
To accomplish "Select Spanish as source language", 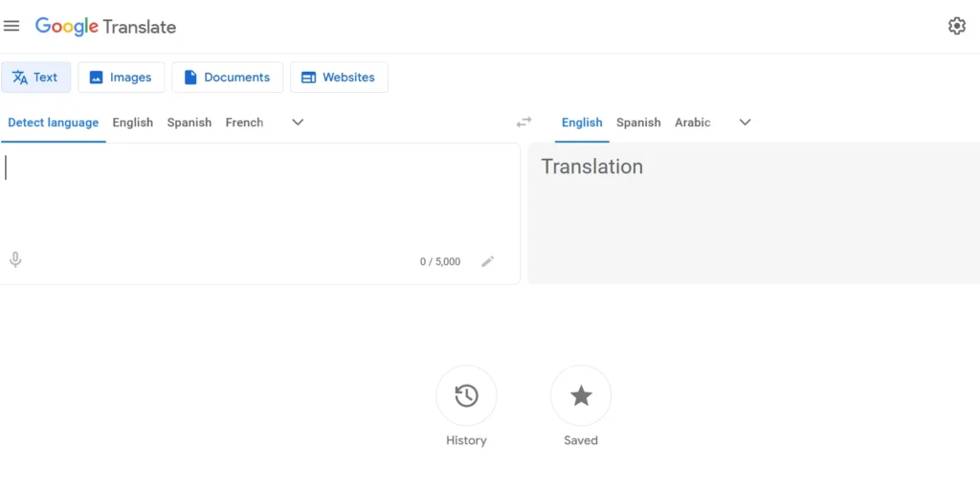I will point(189,123).
